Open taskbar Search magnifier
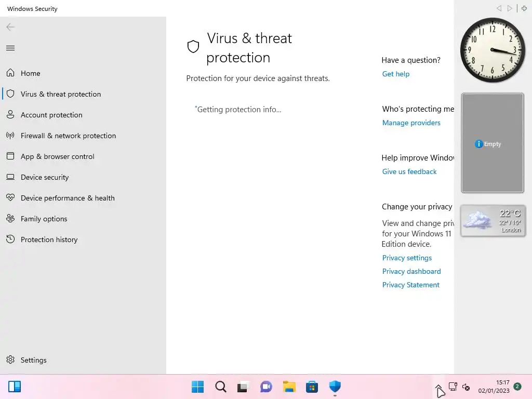Image resolution: width=532 pixels, height=399 pixels. click(x=220, y=387)
